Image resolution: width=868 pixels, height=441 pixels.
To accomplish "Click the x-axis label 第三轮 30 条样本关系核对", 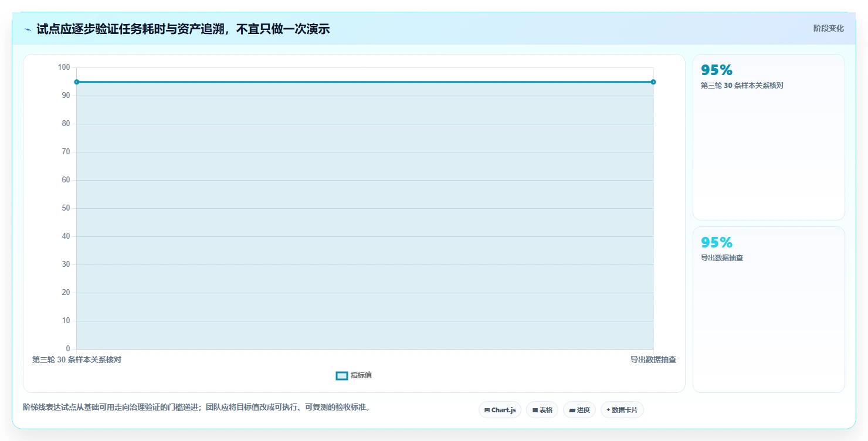I will (x=77, y=359).
